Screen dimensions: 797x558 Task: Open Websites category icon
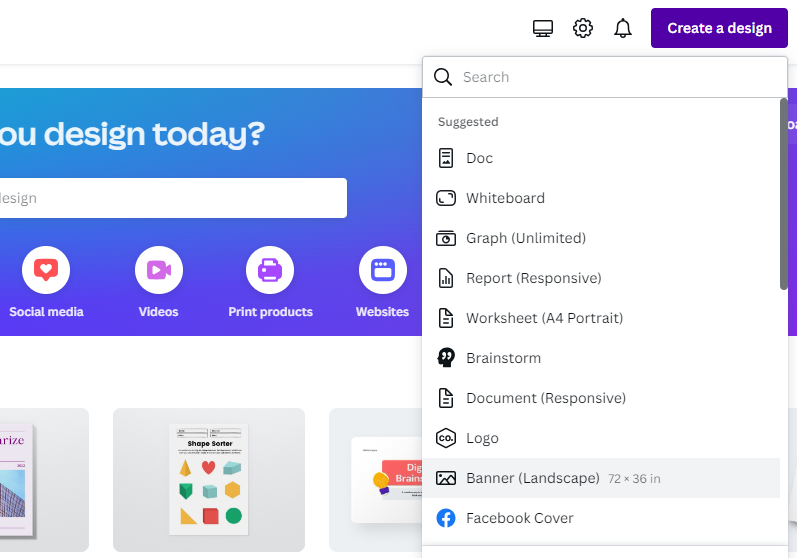pos(383,270)
